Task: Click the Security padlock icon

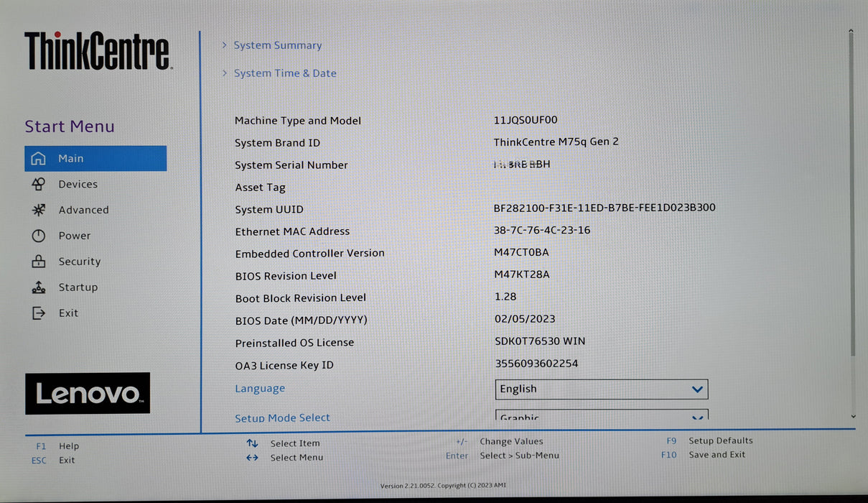Action: [39, 262]
